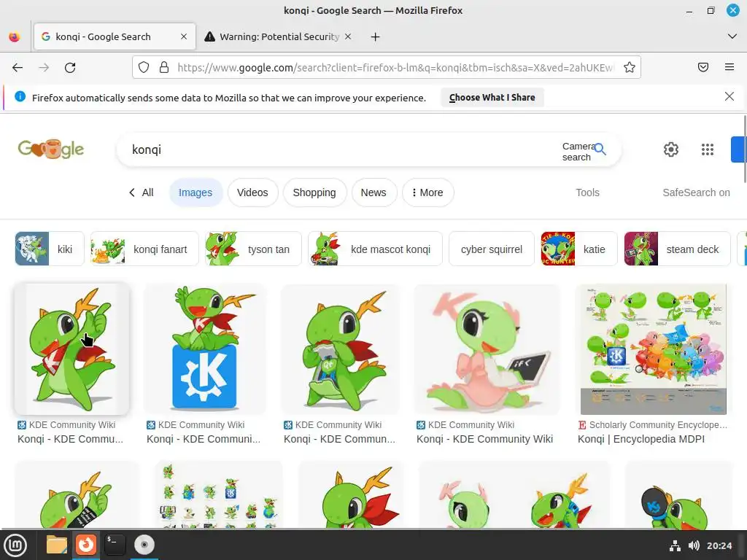Open the Firefox hamburger menu
The width and height of the screenshot is (747, 560).
click(x=729, y=68)
